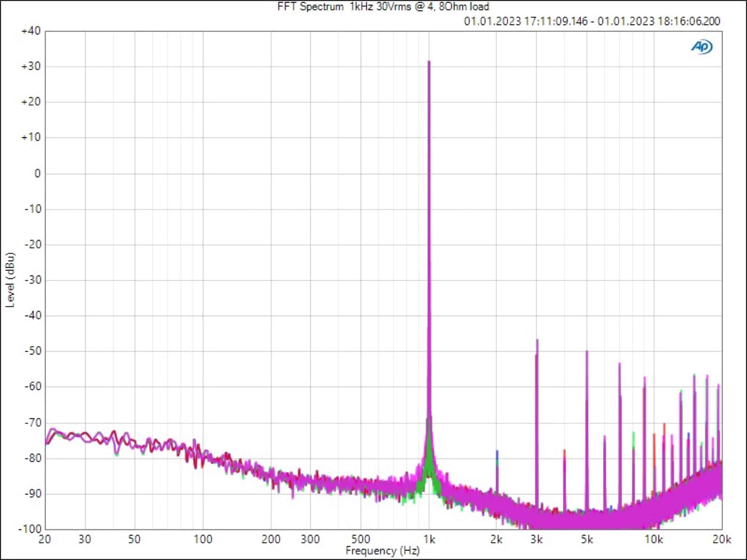This screenshot has width=747, height=560.
Task: Click the -50 level axis tick label
Action: pos(32,351)
